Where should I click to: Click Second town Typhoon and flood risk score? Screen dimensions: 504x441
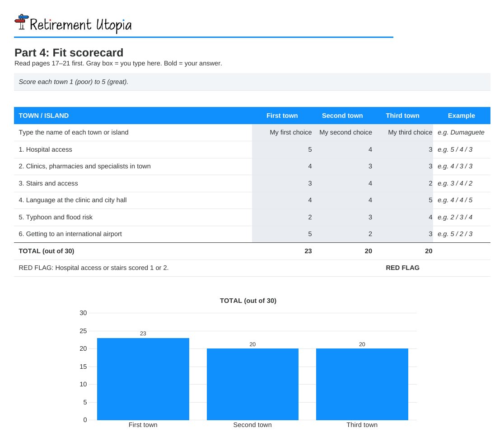click(x=343, y=217)
